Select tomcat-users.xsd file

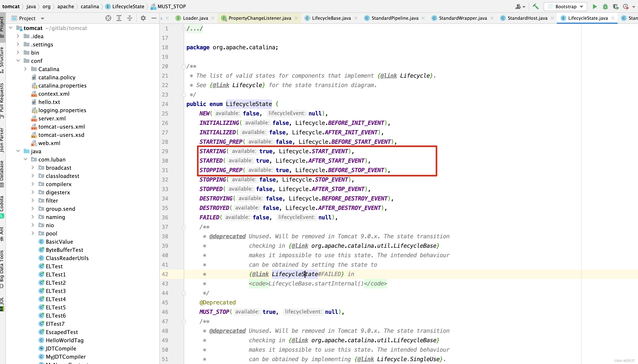(x=61, y=135)
